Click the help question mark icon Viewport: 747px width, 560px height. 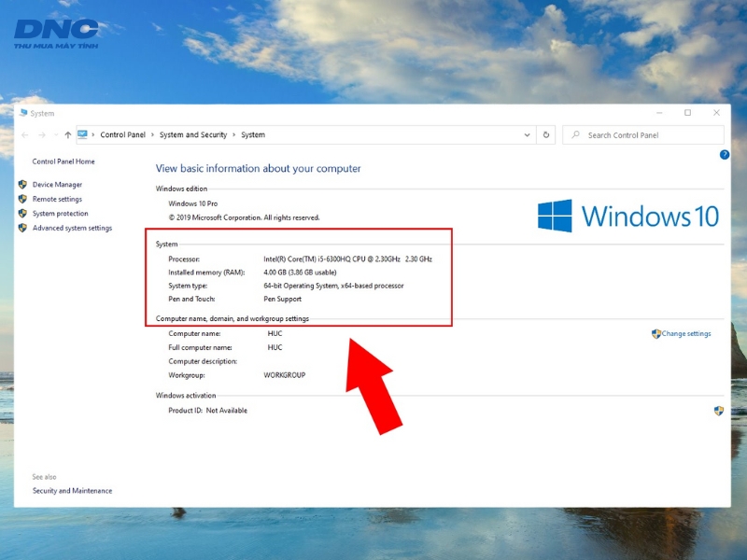point(725,154)
